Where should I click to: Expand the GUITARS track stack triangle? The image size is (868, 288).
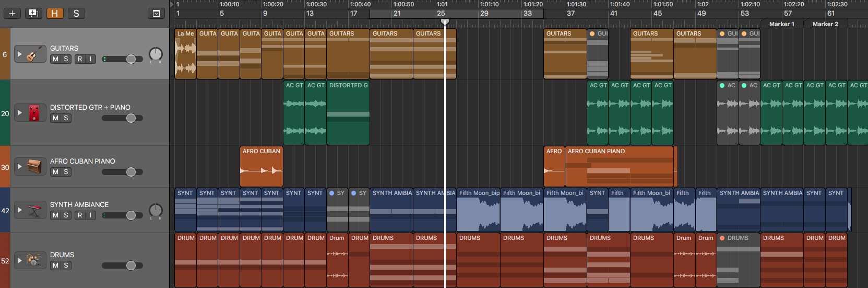pyautogui.click(x=19, y=54)
